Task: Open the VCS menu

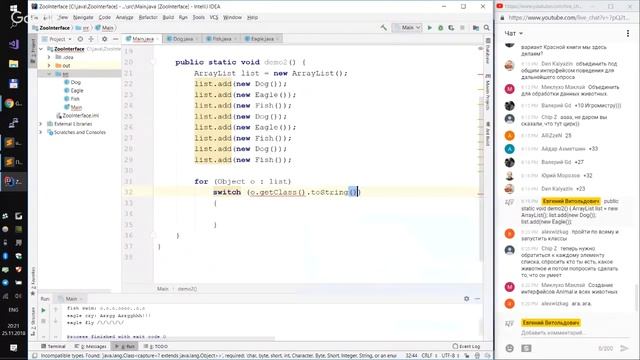Action: click(214, 18)
